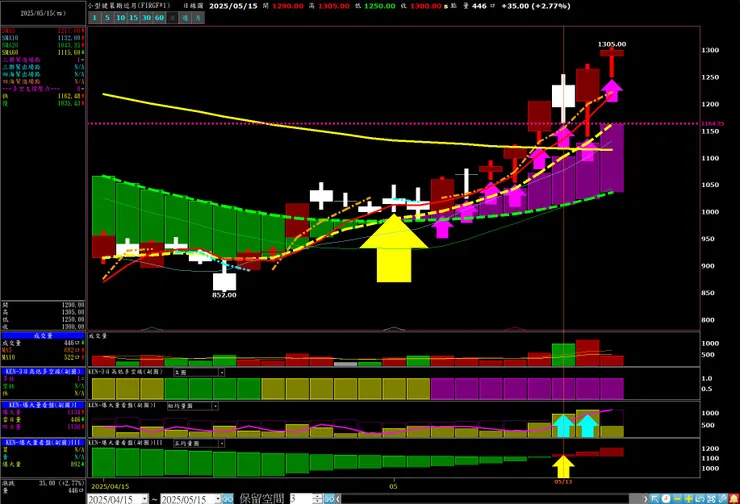
Task: Select the monthly (月) timeframe button
Action: click(198, 18)
